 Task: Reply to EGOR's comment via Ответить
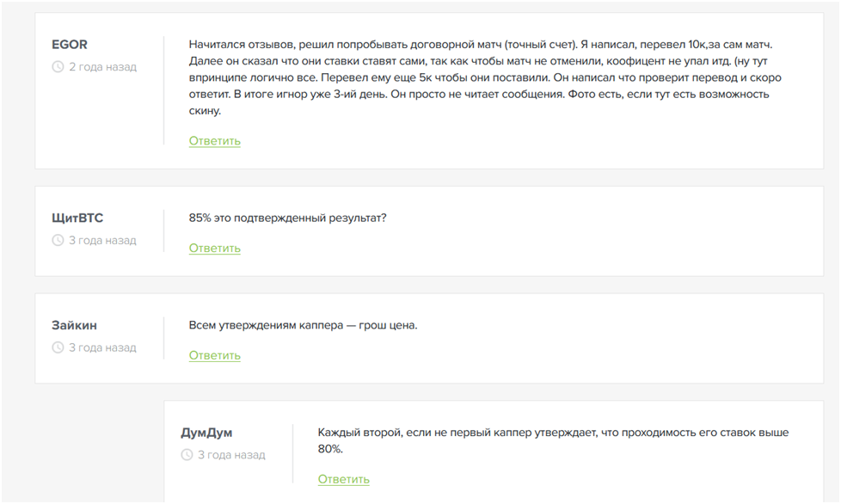pos(215,141)
